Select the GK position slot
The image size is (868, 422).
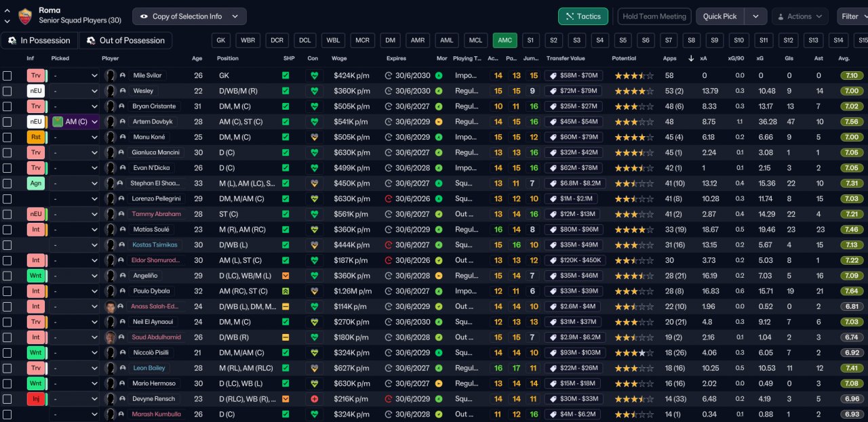pyautogui.click(x=221, y=41)
